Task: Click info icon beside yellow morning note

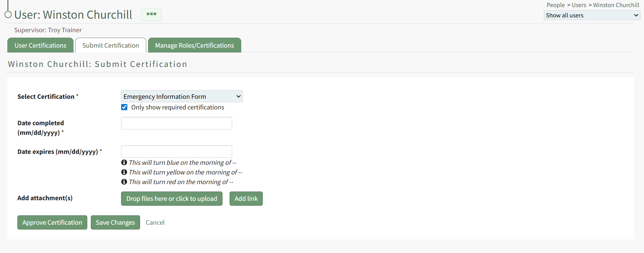Action: (124, 172)
